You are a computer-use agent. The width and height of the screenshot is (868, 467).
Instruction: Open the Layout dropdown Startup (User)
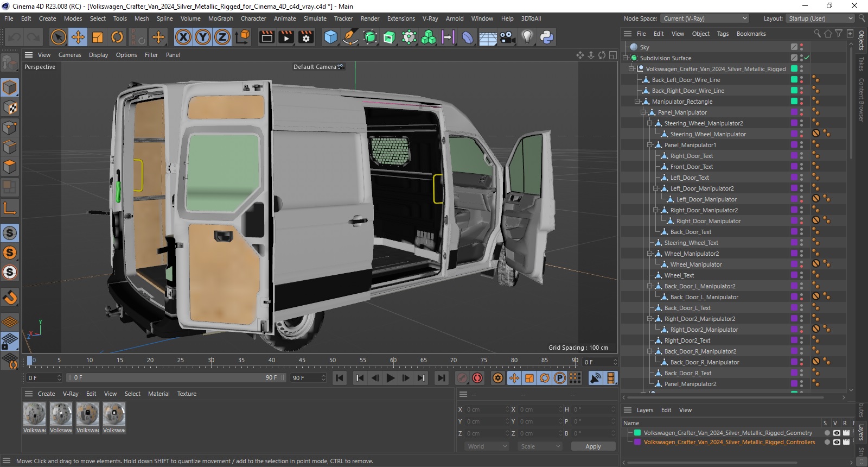click(820, 18)
